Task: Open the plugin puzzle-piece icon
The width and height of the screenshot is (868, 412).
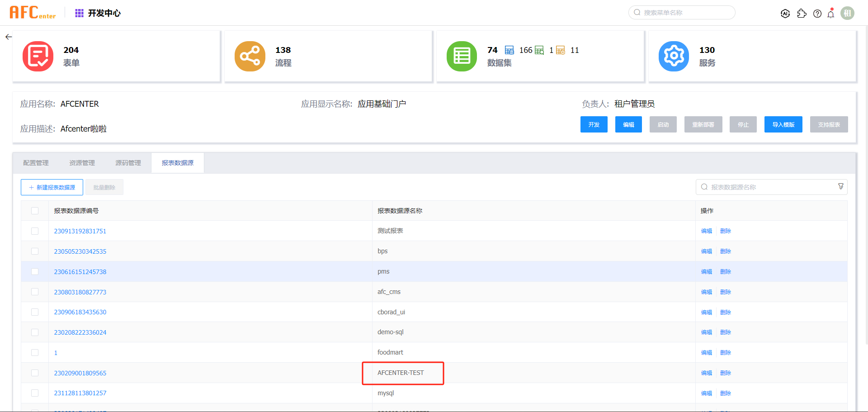Action: [802, 14]
